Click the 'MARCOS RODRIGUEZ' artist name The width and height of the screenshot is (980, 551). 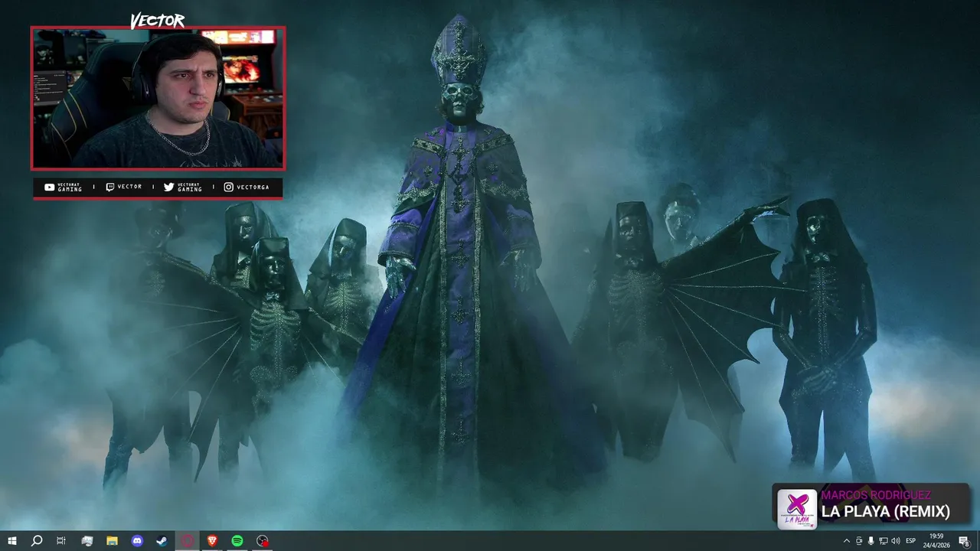point(876,495)
